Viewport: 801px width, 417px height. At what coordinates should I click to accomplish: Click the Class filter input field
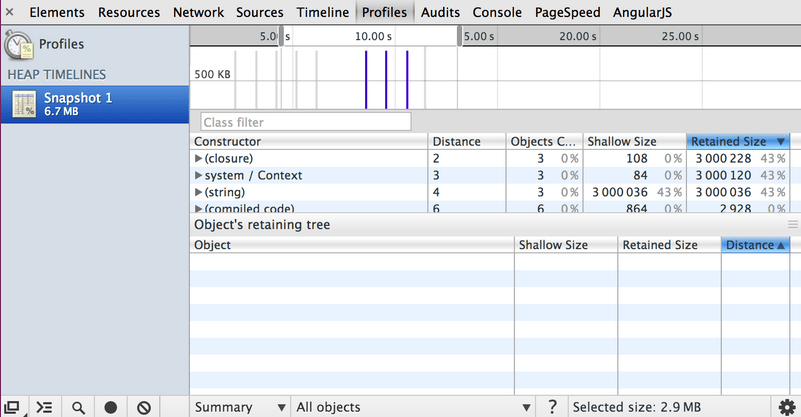(x=305, y=122)
